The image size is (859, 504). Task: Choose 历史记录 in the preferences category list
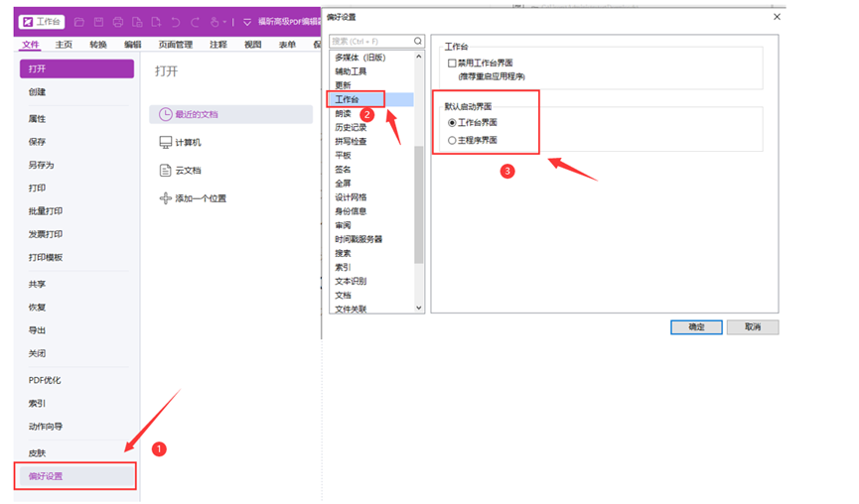click(351, 127)
